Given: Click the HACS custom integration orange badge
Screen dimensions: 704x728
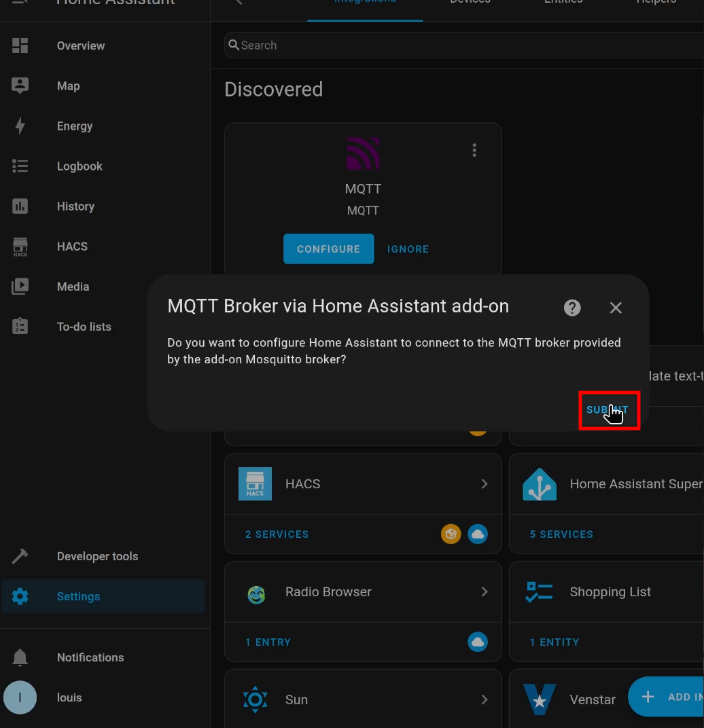Looking at the screenshot, I should coord(451,534).
